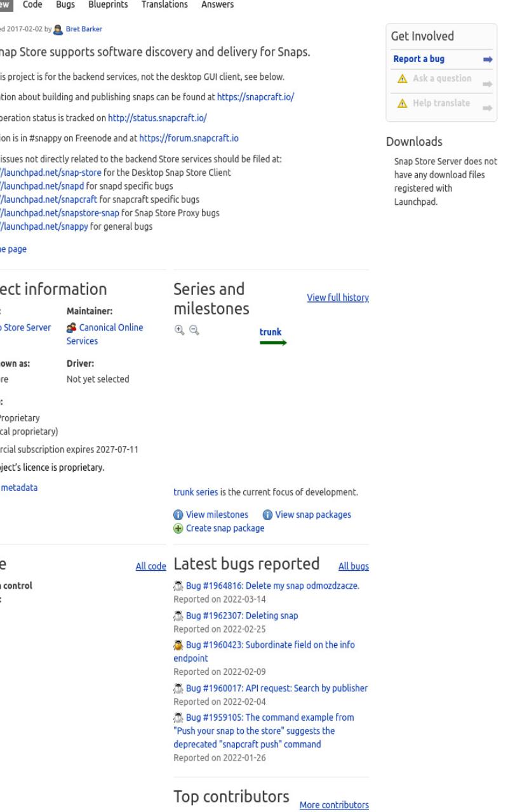Click the Report a bug arrow icon
This screenshot has width=508, height=812.
tap(488, 59)
